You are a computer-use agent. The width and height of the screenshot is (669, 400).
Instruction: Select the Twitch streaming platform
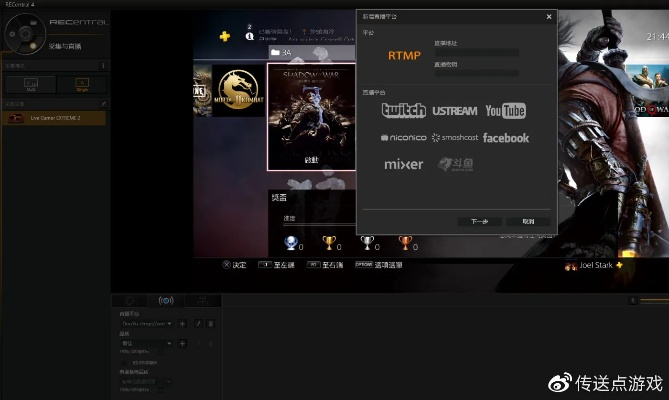click(x=403, y=110)
